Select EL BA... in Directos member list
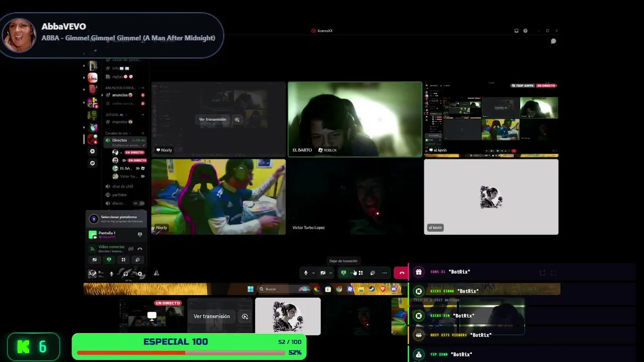644x362 pixels. coord(129,168)
